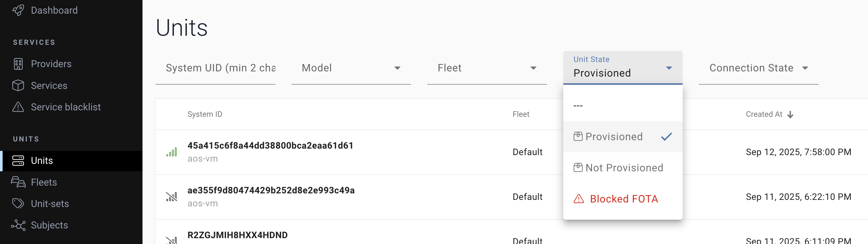Image resolution: width=868 pixels, height=244 pixels.
Task: Click the Dashboard rocket icon
Action: point(18,10)
